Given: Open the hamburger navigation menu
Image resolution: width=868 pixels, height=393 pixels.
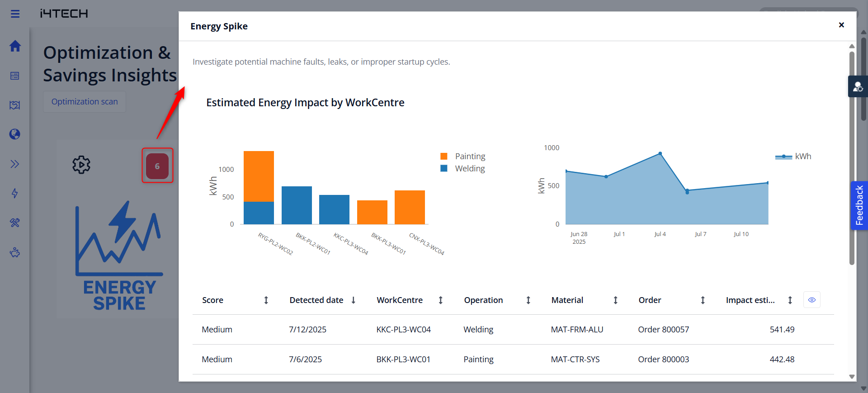Looking at the screenshot, I should pos(15,14).
